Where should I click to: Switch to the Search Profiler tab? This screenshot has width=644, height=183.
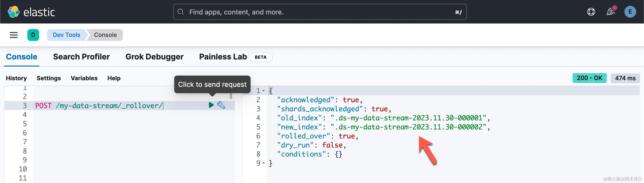tap(81, 57)
